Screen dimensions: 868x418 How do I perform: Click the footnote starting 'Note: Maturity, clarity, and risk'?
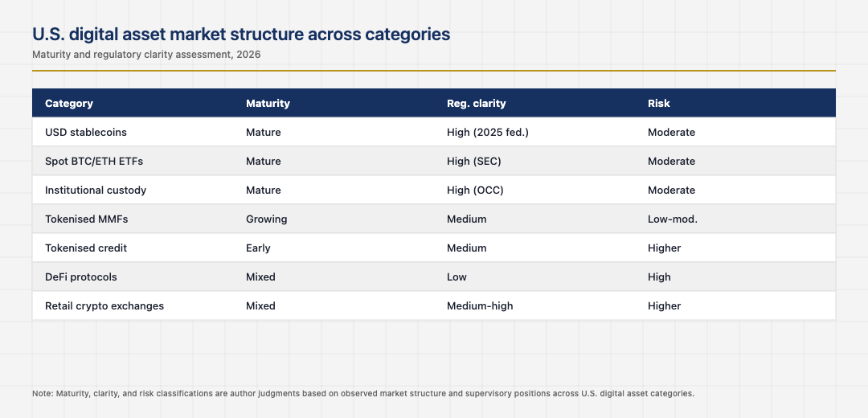pyautogui.click(x=363, y=394)
